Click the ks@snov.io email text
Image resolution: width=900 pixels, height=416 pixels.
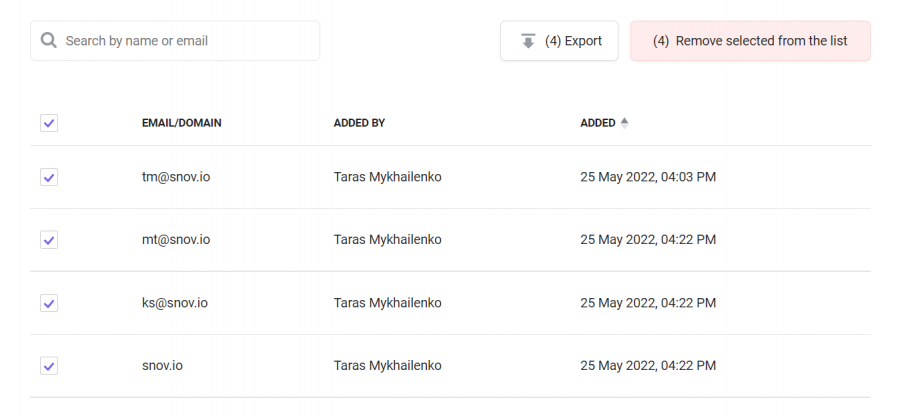[x=174, y=302]
